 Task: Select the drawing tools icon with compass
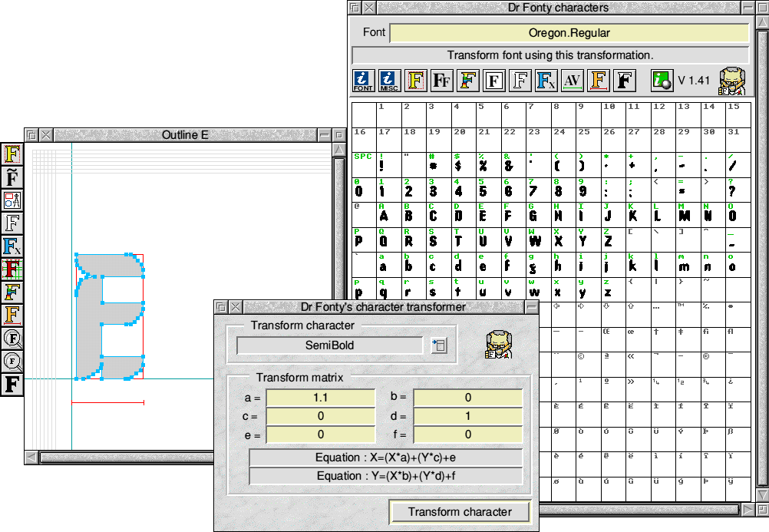(x=12, y=201)
